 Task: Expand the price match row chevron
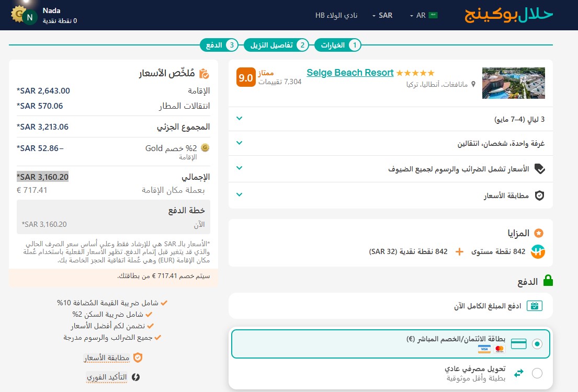coord(239,194)
